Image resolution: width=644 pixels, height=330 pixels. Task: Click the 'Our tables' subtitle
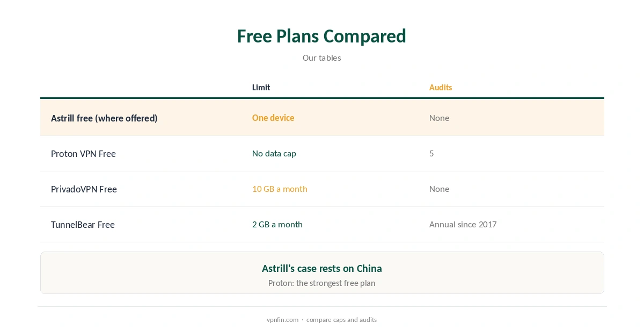pyautogui.click(x=321, y=58)
